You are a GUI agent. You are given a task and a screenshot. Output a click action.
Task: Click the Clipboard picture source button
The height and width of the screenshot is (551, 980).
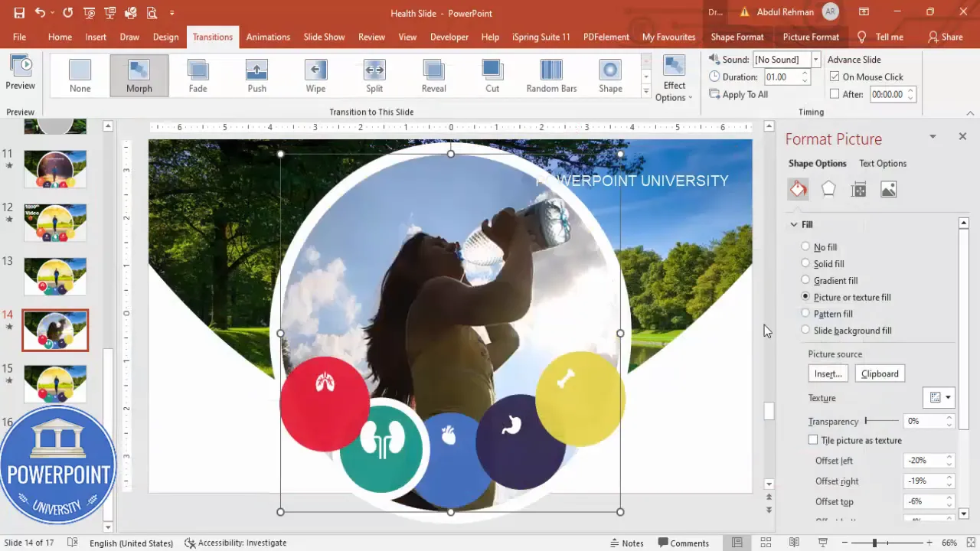click(x=880, y=373)
